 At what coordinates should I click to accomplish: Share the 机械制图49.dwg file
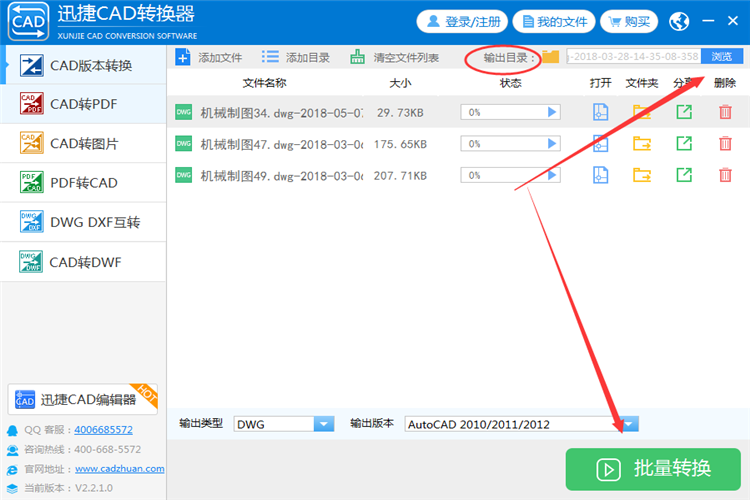point(684,175)
